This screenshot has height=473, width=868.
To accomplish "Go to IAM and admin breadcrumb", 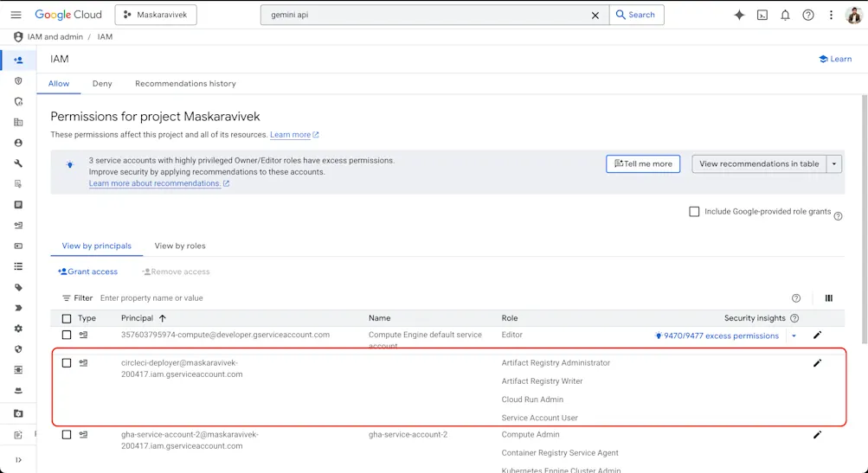I will click(55, 37).
